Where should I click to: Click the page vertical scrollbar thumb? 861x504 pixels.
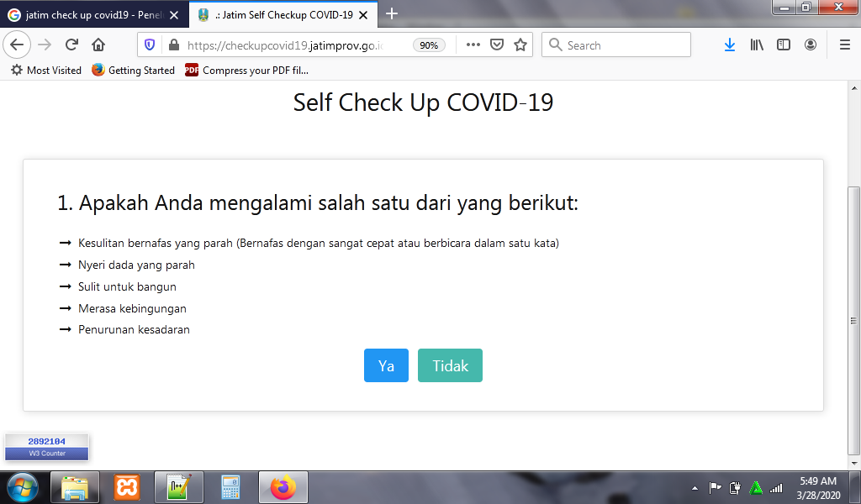pos(854,321)
